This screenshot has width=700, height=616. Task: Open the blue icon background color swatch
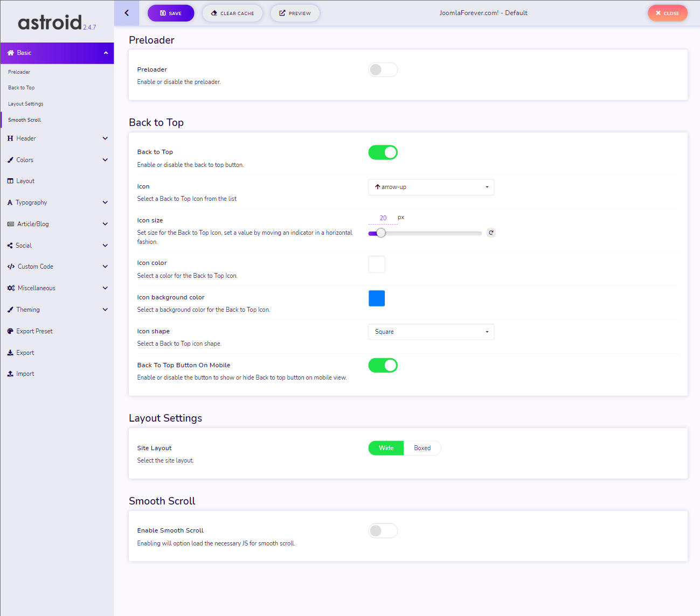(x=377, y=298)
